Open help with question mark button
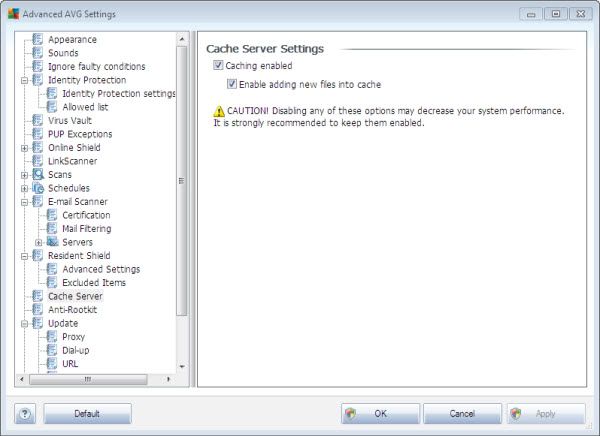Viewport: 600px width, 436px height. tap(25, 413)
